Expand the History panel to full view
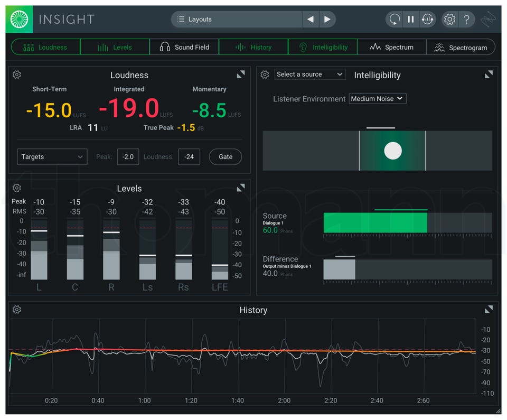507x420 pixels. pos(489,310)
